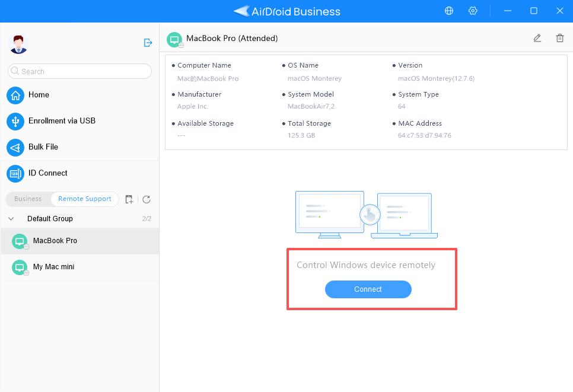Click the Apple Inc. manufacturer value
Viewport: 573px width, 392px height.
(x=193, y=106)
